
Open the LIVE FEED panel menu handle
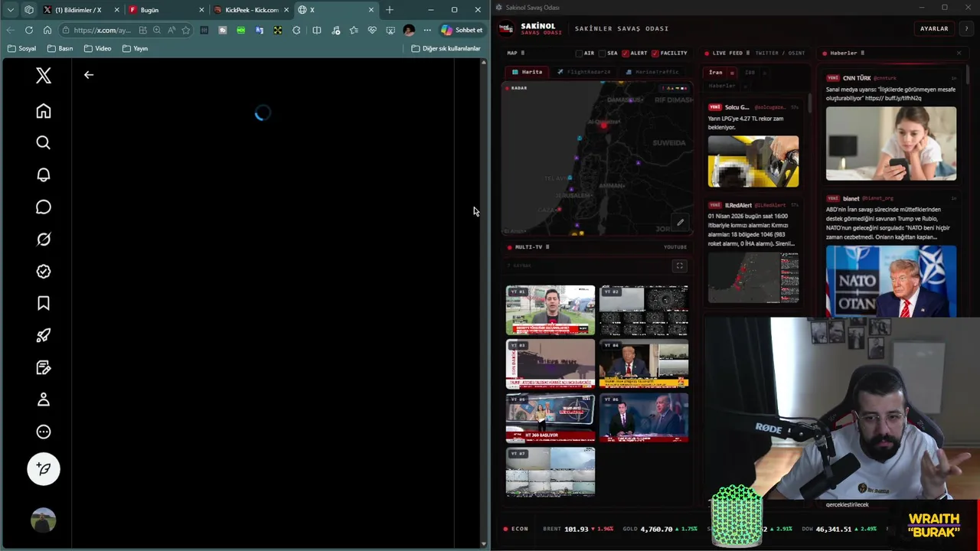tap(749, 54)
